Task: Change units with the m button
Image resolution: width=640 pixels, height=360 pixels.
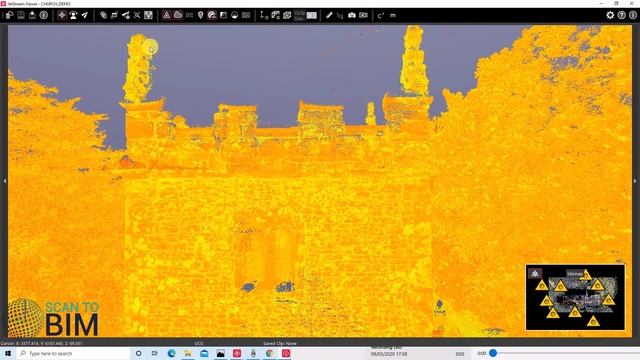Action: pos(393,16)
